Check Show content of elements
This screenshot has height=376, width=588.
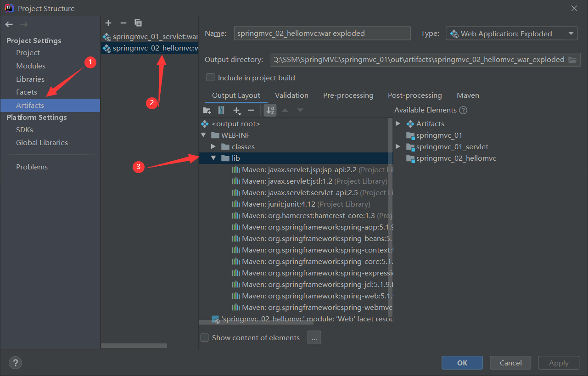(205, 337)
